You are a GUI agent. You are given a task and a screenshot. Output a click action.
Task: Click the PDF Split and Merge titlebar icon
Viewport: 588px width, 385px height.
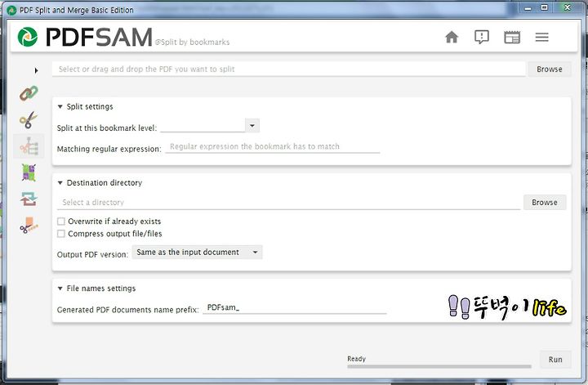click(11, 10)
